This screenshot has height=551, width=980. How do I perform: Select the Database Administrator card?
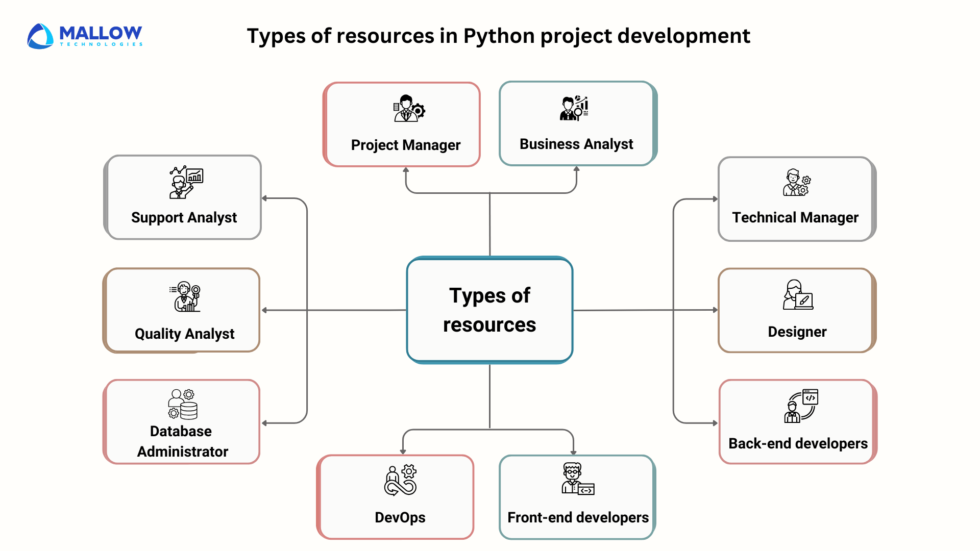click(181, 421)
